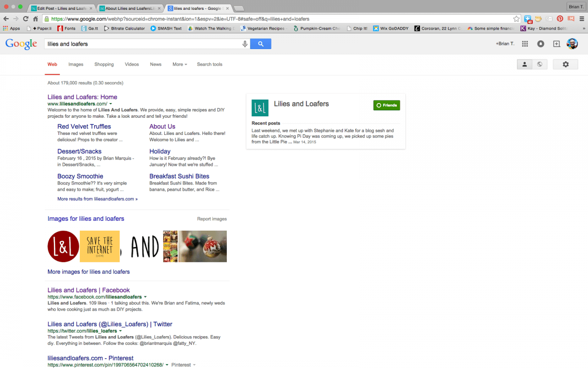Select the Images search tab
The width and height of the screenshot is (588, 368).
(x=75, y=64)
